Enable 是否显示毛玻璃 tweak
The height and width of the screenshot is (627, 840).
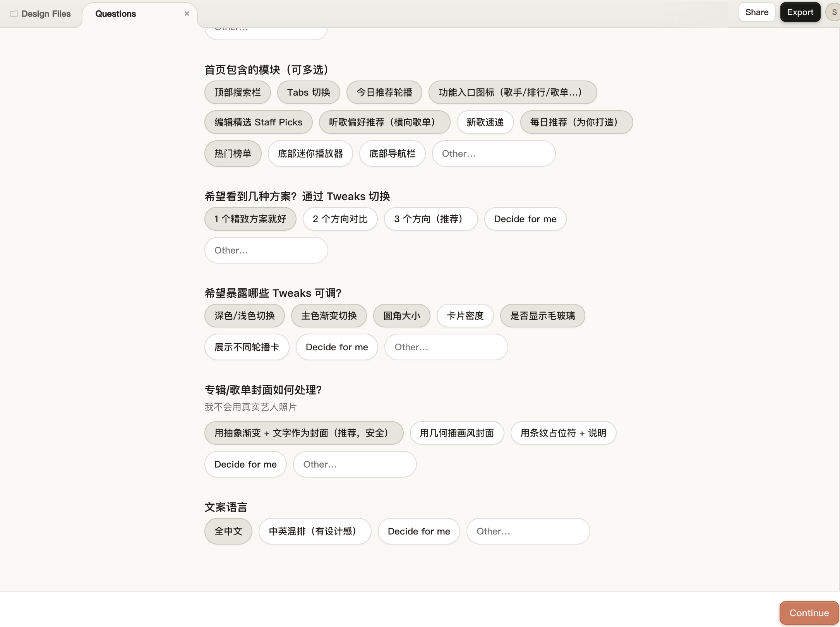point(542,316)
